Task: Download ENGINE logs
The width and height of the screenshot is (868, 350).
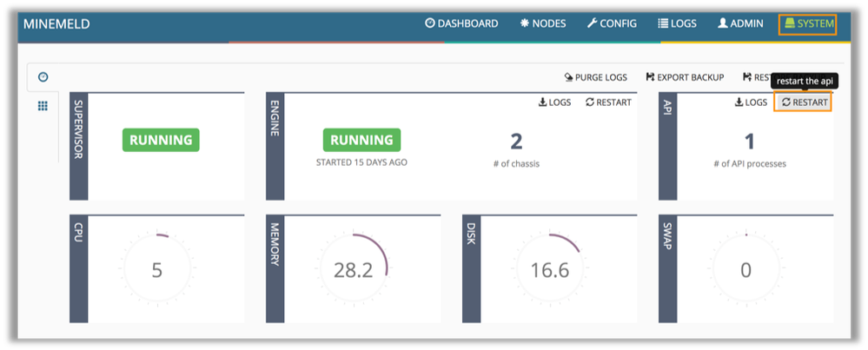Action: click(554, 102)
